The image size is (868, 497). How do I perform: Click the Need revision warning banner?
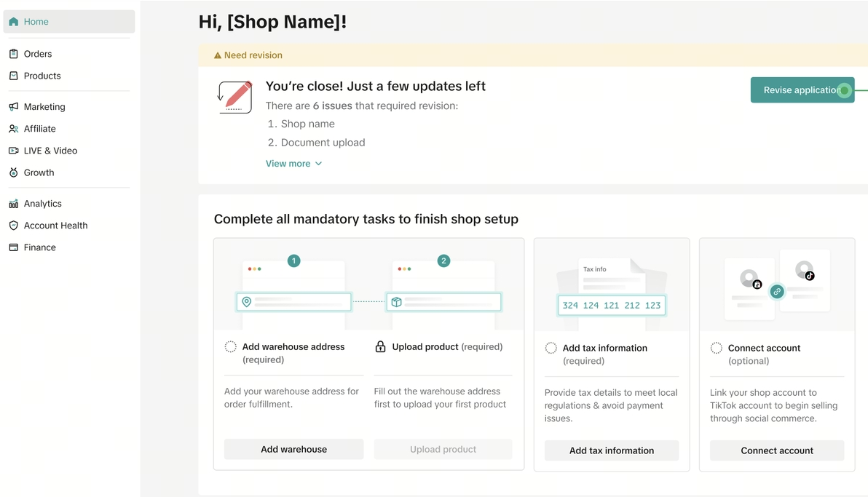[248, 55]
